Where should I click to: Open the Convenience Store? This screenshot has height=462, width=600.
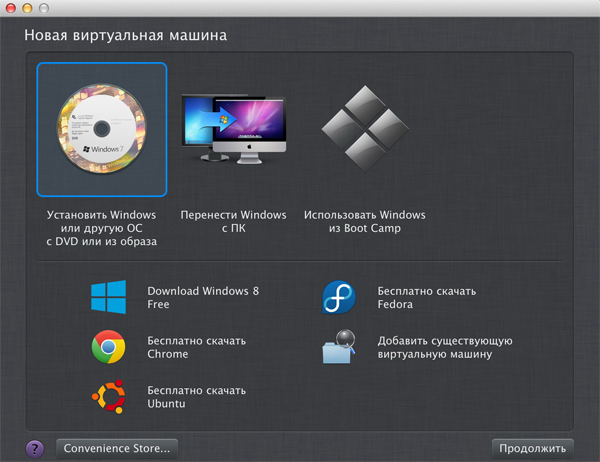coord(118,448)
